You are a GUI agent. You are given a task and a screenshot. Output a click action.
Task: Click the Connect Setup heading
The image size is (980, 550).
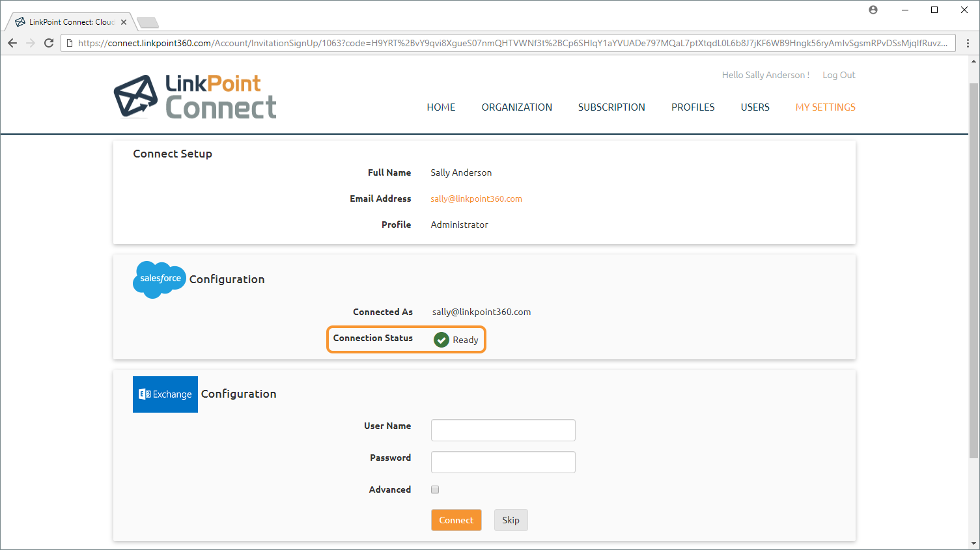tap(173, 154)
